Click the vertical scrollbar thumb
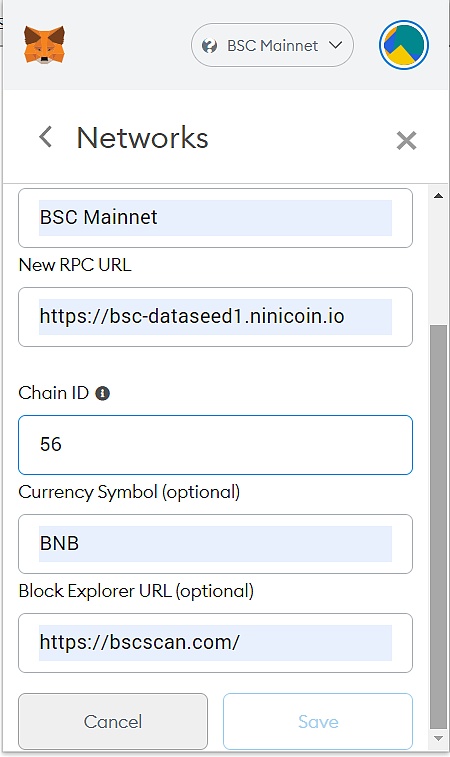Viewport: 450px width, 757px height. click(438, 527)
